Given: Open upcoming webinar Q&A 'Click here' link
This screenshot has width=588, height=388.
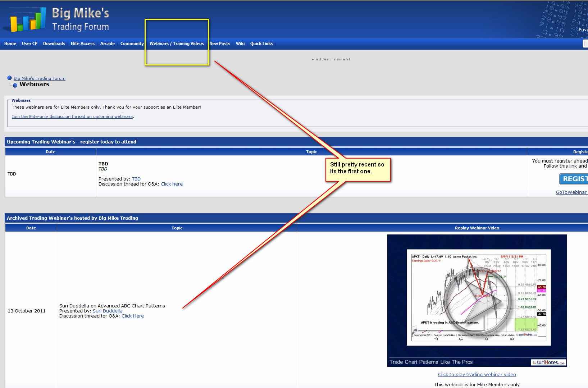Looking at the screenshot, I should (172, 184).
